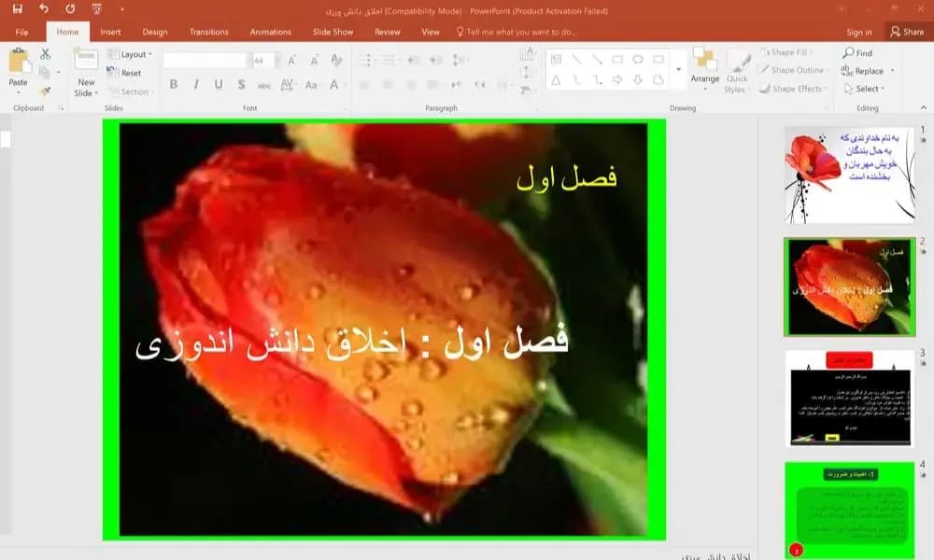Image resolution: width=934 pixels, height=560 pixels.
Task: Click the Reset button in Slides group
Action: point(124,73)
